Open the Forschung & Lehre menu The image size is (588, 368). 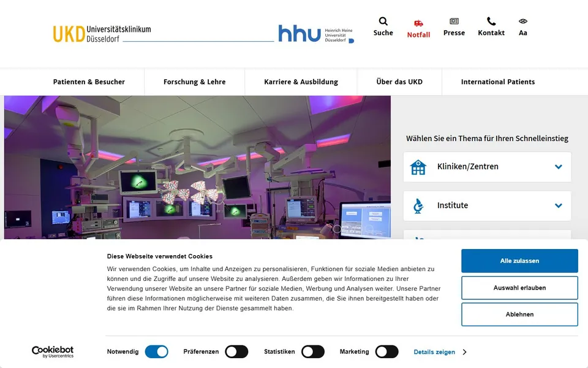pyautogui.click(x=194, y=82)
